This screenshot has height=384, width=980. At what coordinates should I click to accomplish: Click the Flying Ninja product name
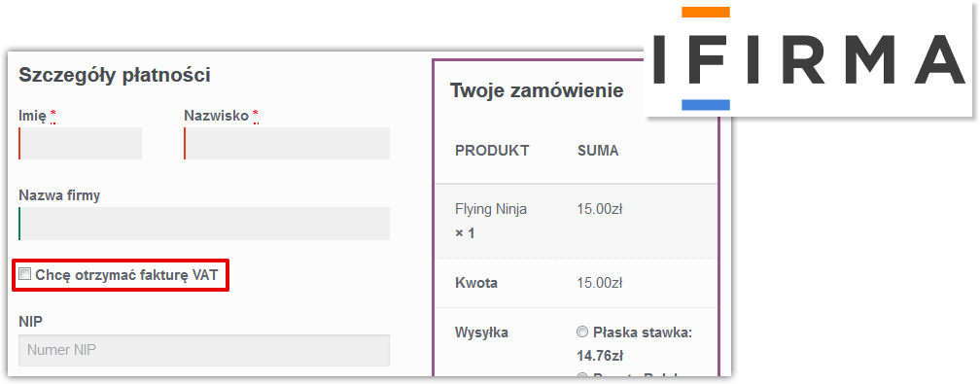[491, 209]
